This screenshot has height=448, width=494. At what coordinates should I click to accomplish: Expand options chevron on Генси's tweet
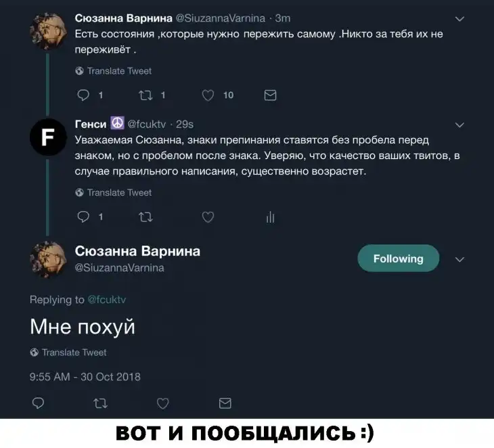459,125
